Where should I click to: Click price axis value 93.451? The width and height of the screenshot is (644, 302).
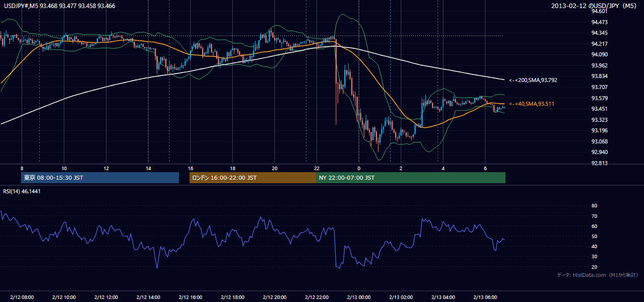coord(599,109)
